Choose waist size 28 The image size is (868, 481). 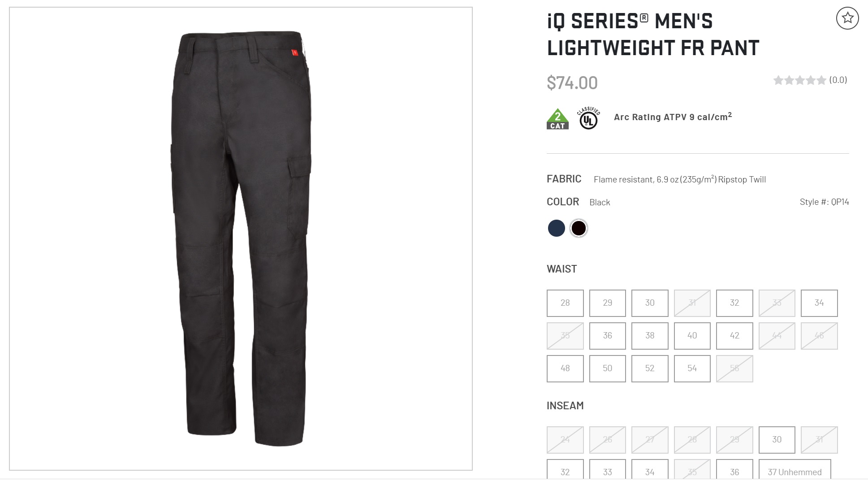tap(565, 303)
